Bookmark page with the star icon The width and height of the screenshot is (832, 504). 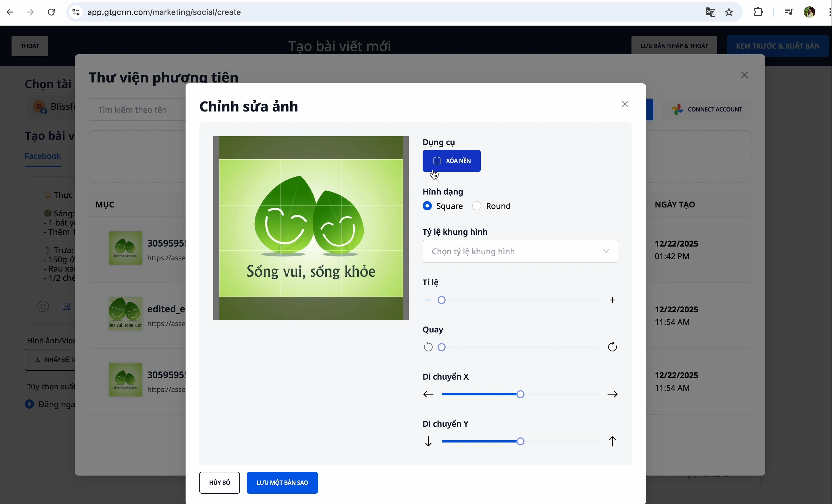[729, 12]
